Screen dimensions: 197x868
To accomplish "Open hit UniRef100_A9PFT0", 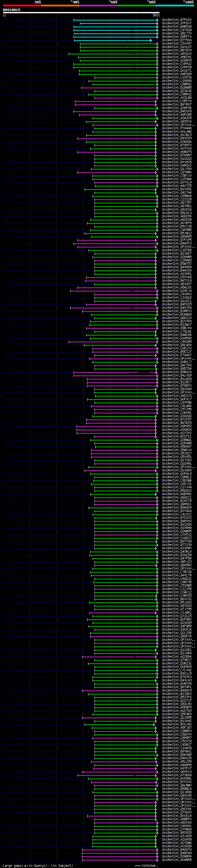I will coord(176,37).
